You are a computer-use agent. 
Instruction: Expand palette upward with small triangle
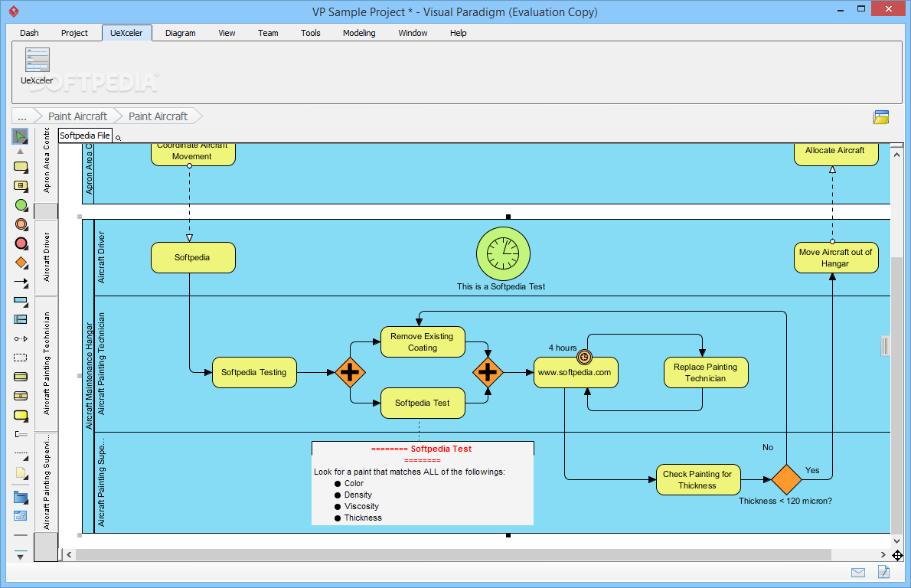(x=21, y=151)
